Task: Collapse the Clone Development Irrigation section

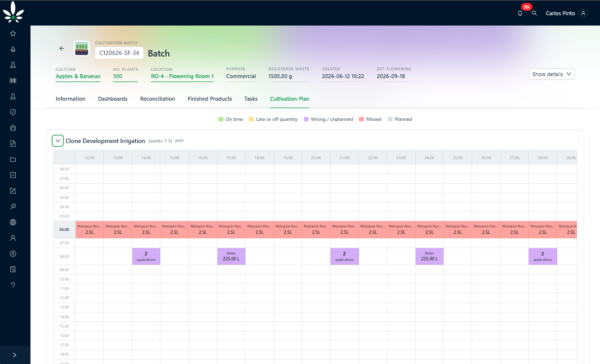Action: click(x=58, y=140)
